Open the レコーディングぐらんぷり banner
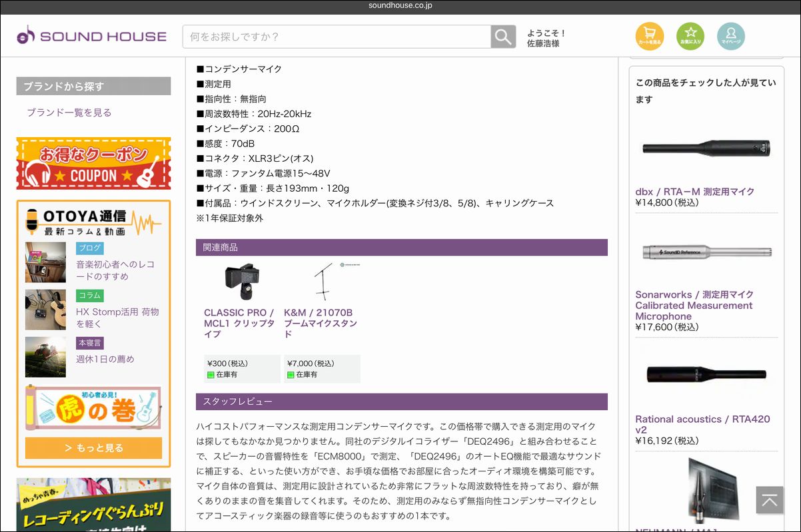The width and height of the screenshot is (801, 532). coord(93,504)
